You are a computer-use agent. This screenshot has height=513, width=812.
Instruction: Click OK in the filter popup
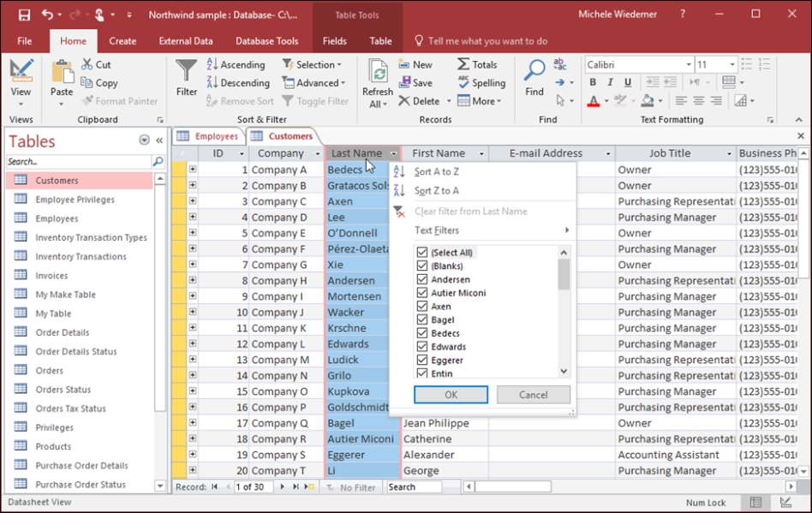451,395
